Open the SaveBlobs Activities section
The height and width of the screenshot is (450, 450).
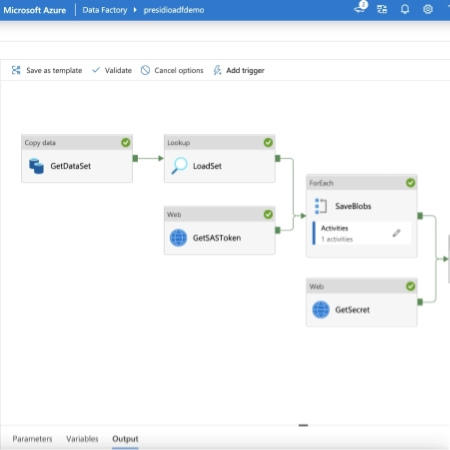[x=362, y=233]
